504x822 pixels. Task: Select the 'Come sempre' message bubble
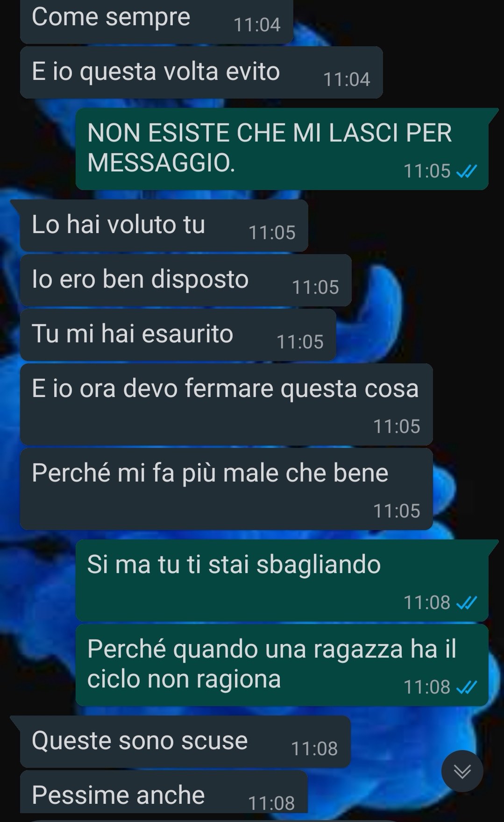click(156, 21)
